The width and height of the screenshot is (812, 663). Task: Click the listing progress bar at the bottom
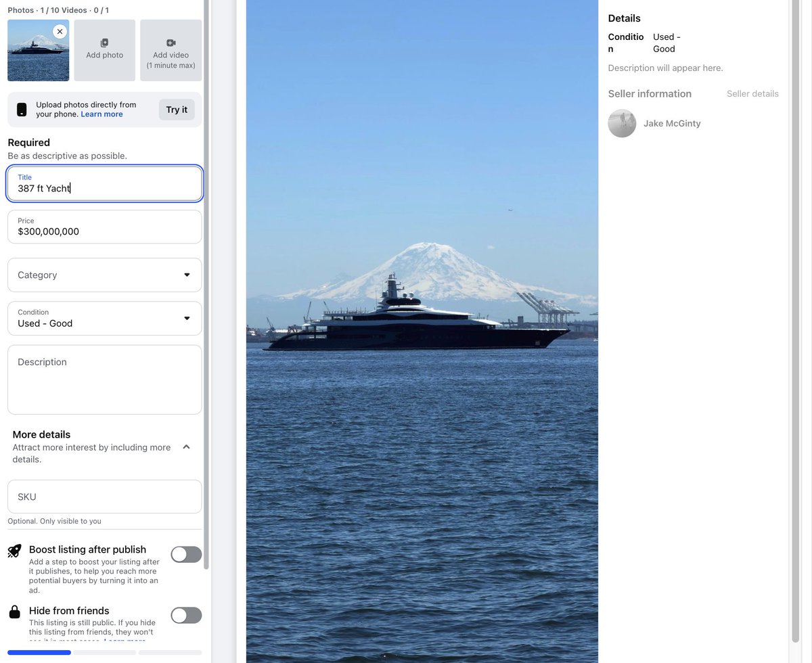[104, 652]
